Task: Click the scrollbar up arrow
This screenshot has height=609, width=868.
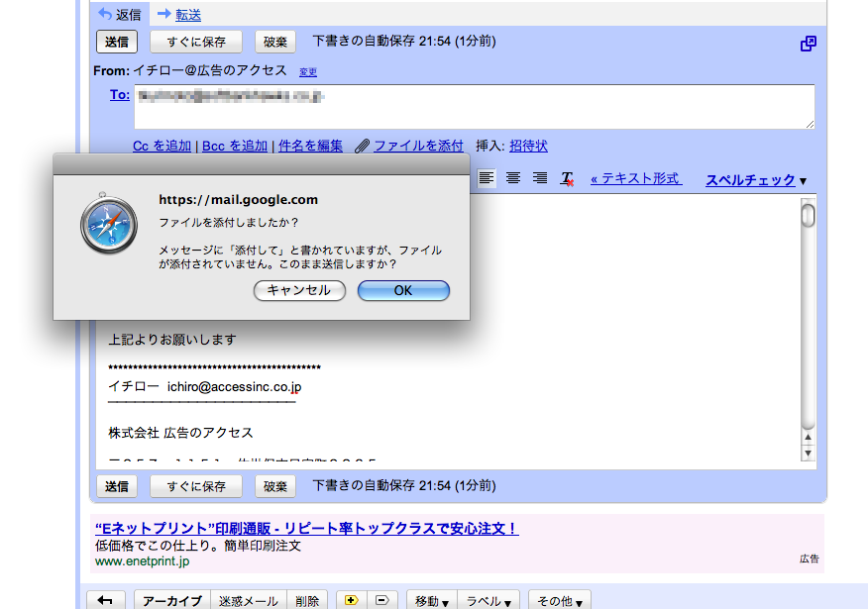Action: click(x=809, y=437)
